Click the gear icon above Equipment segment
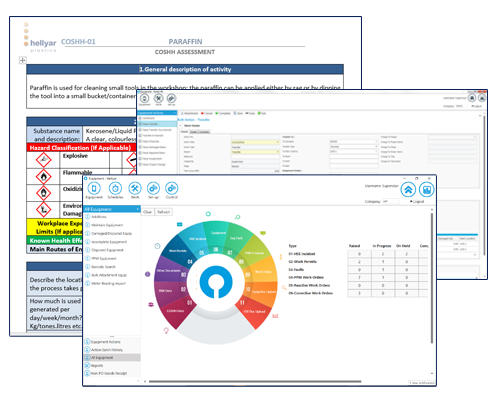Screen dimensions: 500x400 (x=208, y=214)
